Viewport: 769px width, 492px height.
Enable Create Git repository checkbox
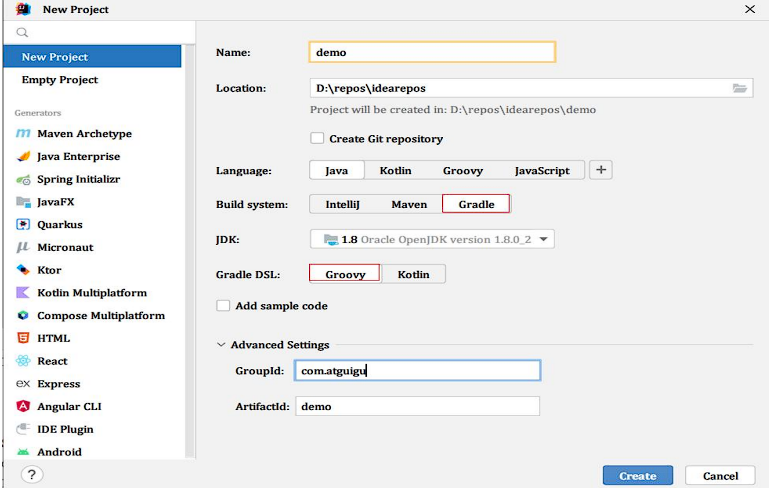(x=317, y=139)
